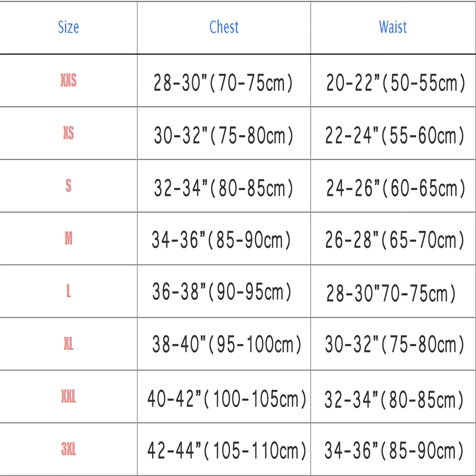
Task: Select the 3XL size label
Action: tap(69, 449)
